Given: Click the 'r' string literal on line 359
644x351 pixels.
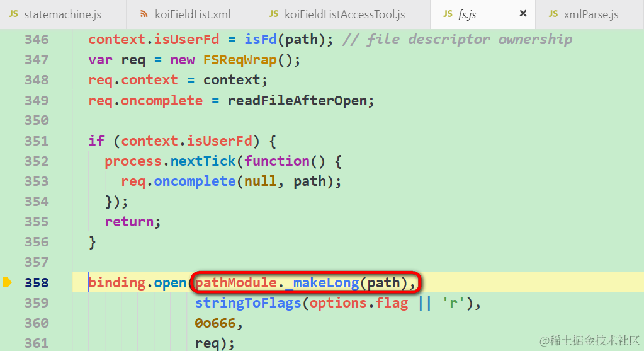Looking at the screenshot, I should tap(453, 302).
